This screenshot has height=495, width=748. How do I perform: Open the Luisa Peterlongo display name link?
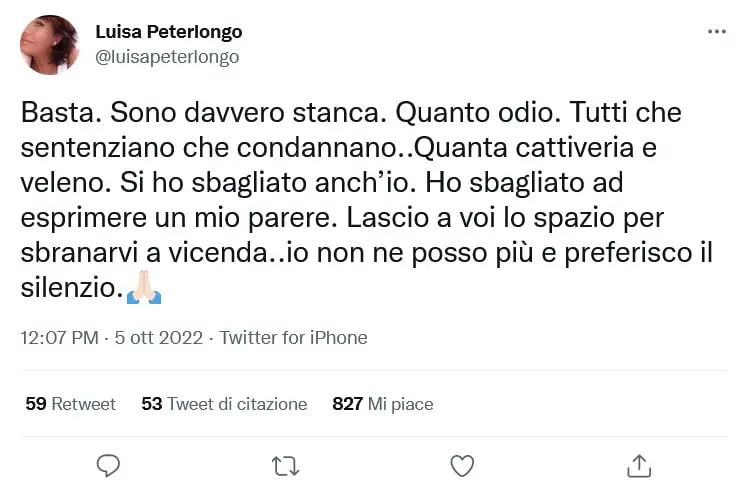[168, 32]
